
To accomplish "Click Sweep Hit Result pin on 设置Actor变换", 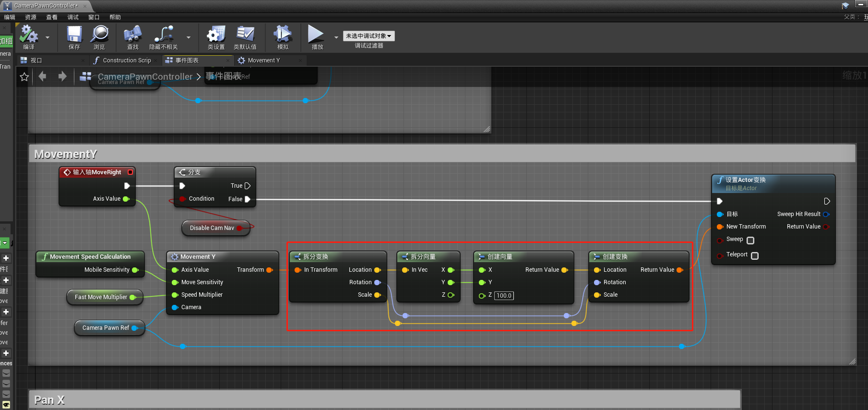I will click(826, 214).
